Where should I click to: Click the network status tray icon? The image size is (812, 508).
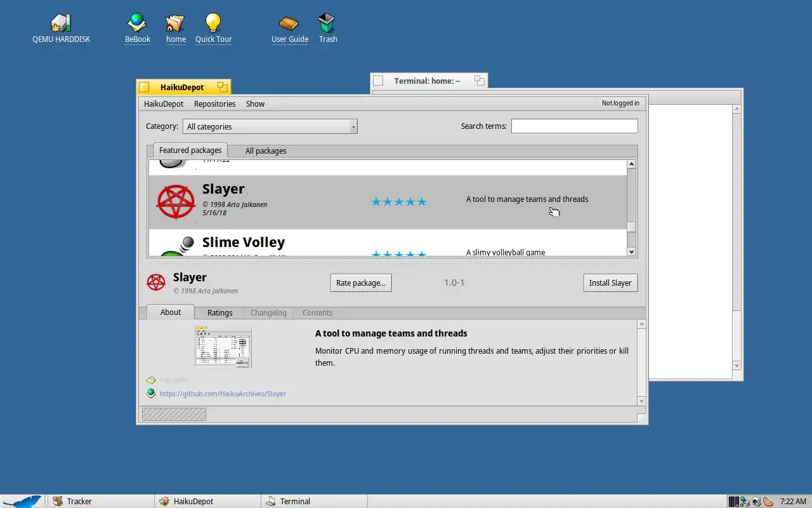(x=745, y=502)
